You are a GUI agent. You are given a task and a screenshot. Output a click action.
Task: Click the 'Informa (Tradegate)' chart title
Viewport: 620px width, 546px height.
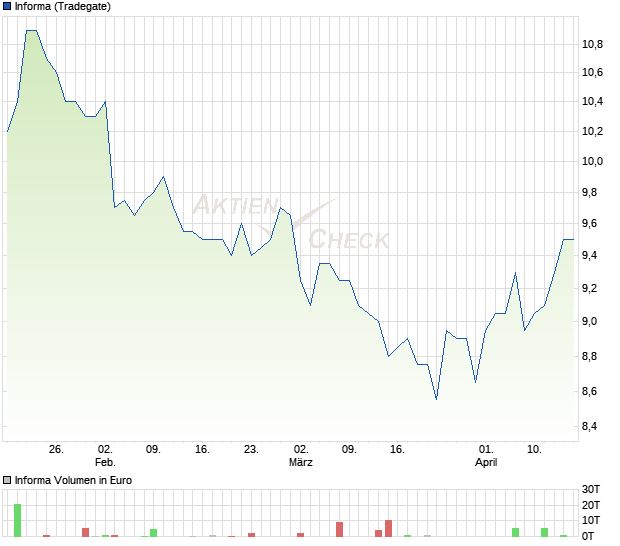62,6
